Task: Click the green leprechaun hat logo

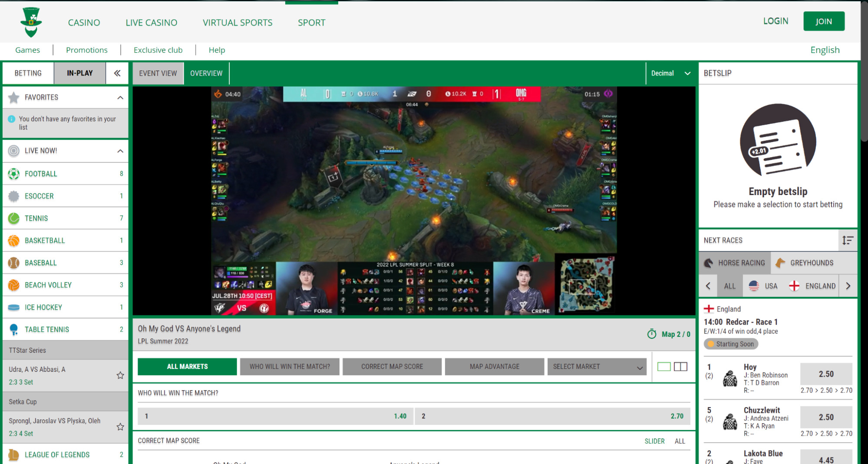Action: point(31,22)
